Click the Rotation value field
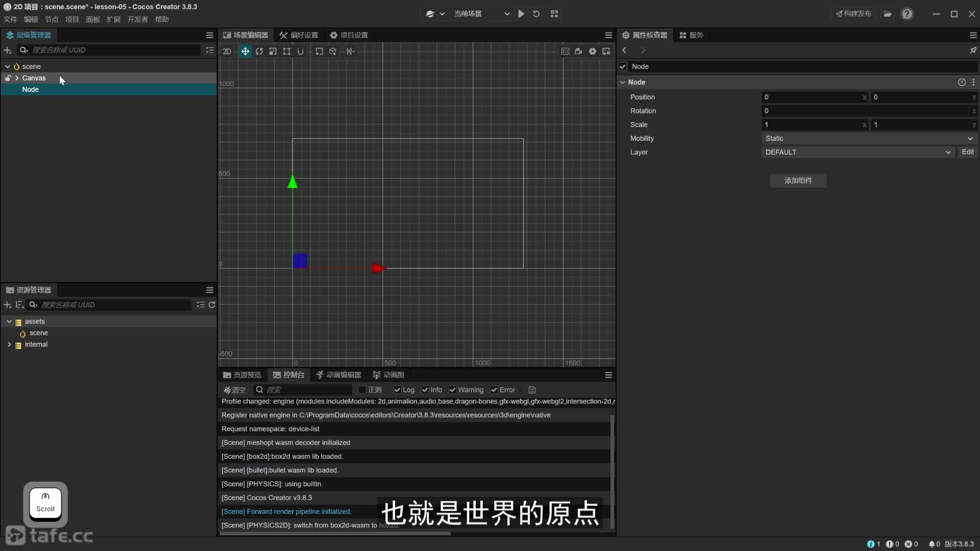This screenshot has height=551, width=980. [869, 111]
